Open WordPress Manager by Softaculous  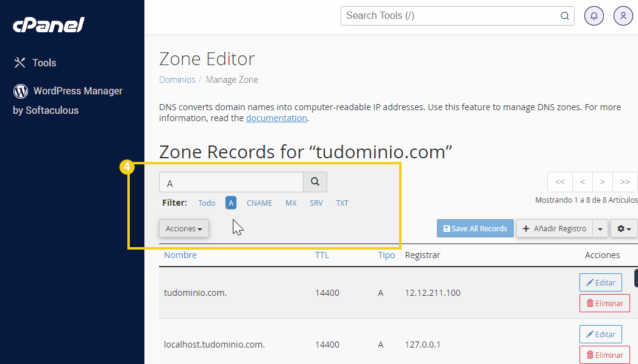coord(68,100)
